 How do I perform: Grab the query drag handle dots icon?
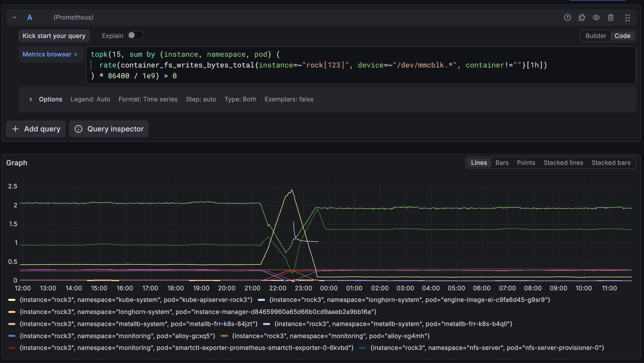pos(627,18)
